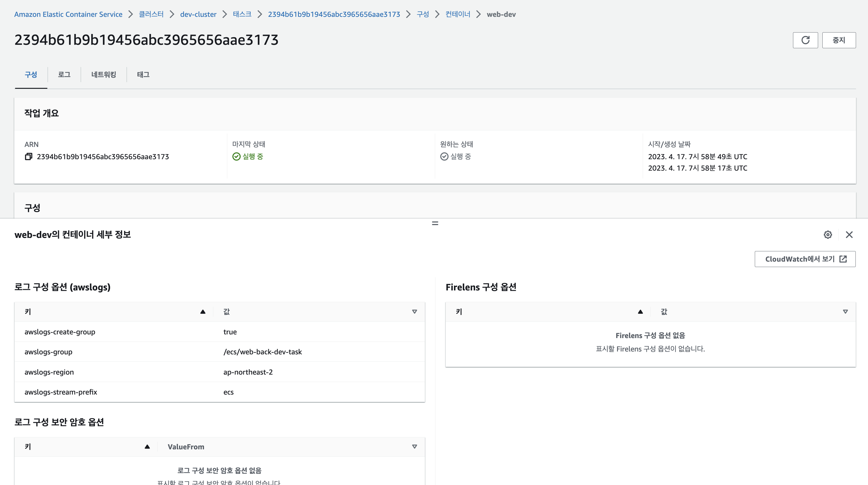Navigate to 컨테이너 breadcrumb link

tap(458, 14)
